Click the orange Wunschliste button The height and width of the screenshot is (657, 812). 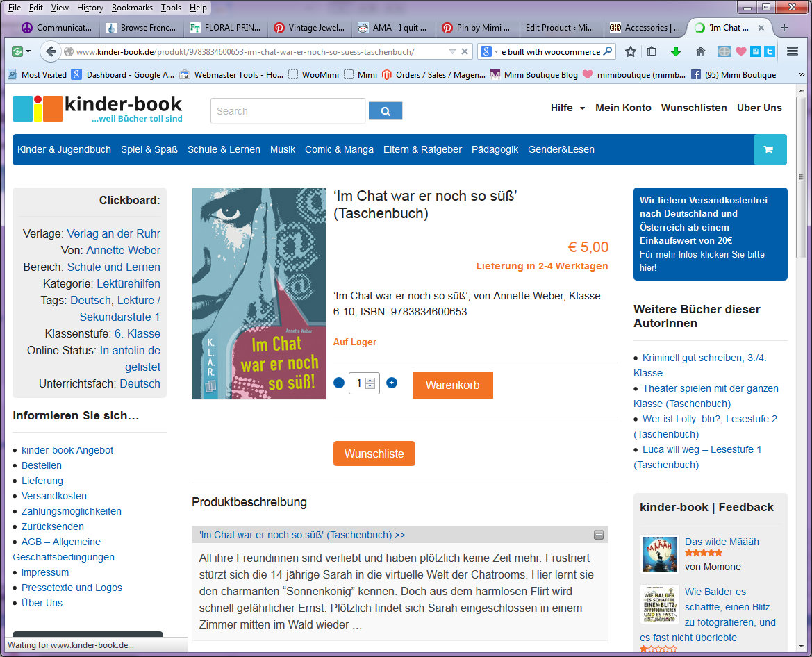[x=374, y=454]
